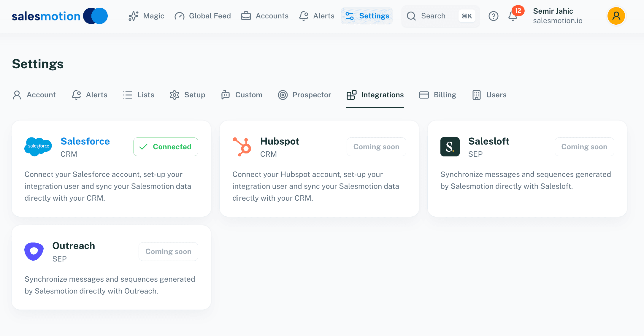Open Accounts in top navigation
Screen dimensions: 644x336
264,16
